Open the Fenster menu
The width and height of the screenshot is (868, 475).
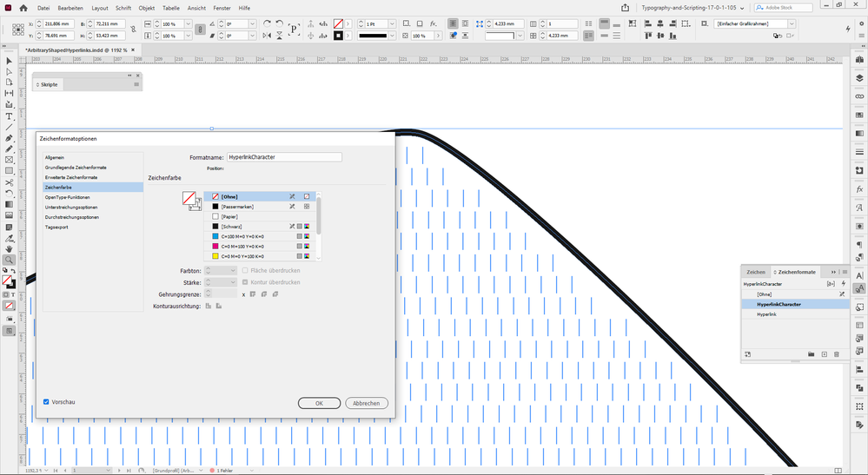tap(222, 8)
